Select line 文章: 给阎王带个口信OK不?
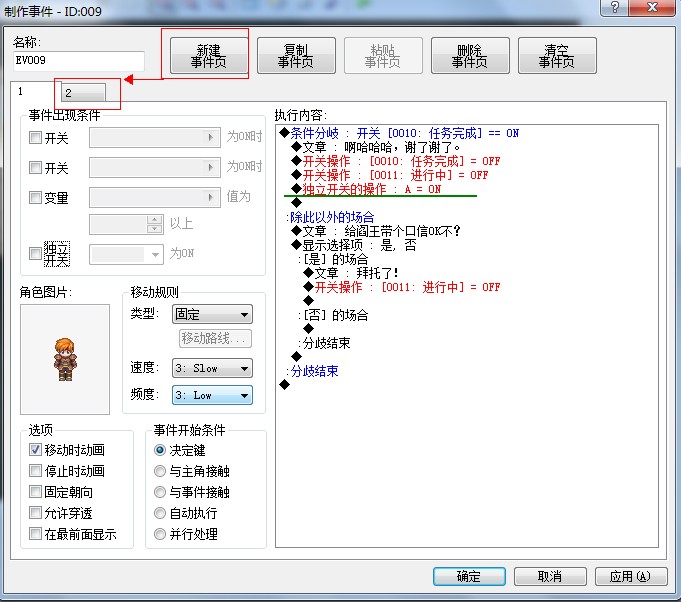Screen dimensions: 681x602 [x=376, y=231]
